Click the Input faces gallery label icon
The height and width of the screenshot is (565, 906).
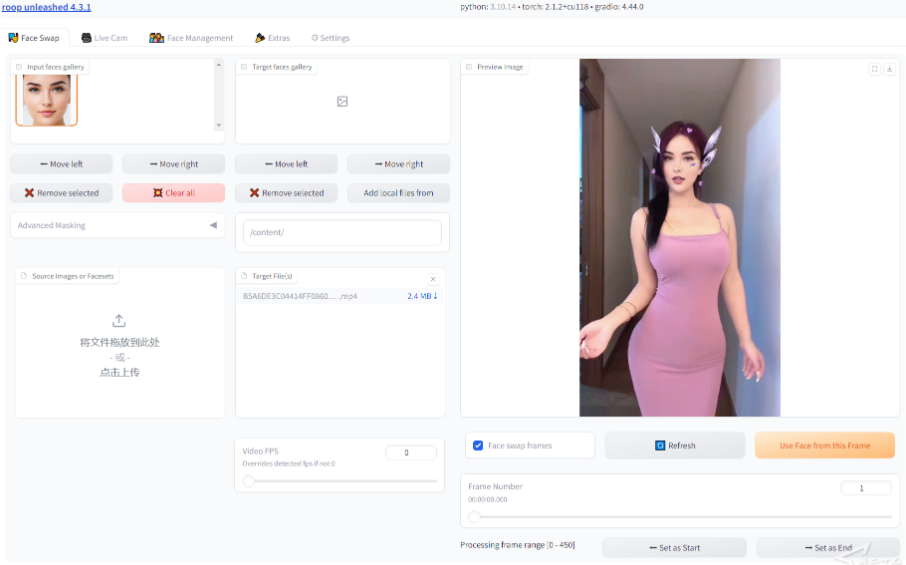20,67
